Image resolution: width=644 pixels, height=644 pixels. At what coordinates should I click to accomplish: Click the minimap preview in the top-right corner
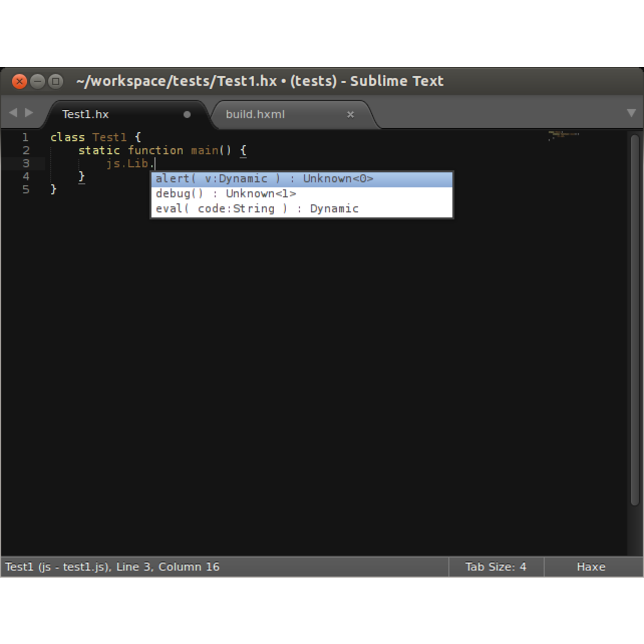tap(562, 135)
